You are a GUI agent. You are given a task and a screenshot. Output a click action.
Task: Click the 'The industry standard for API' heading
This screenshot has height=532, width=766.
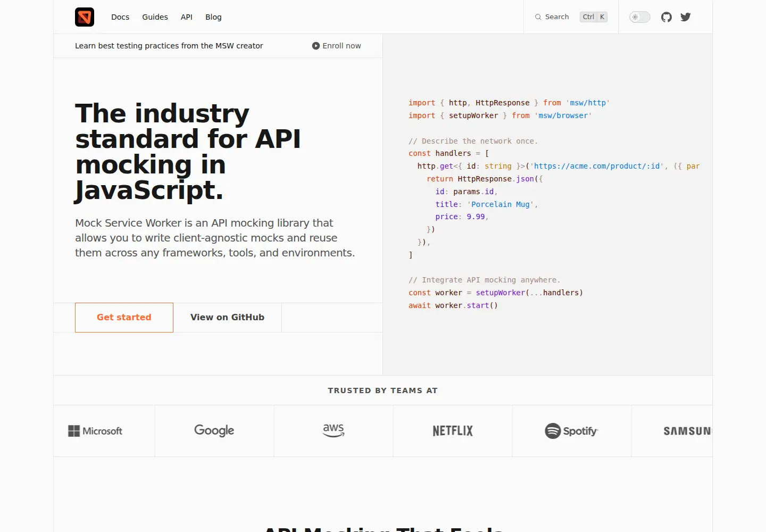click(188, 152)
